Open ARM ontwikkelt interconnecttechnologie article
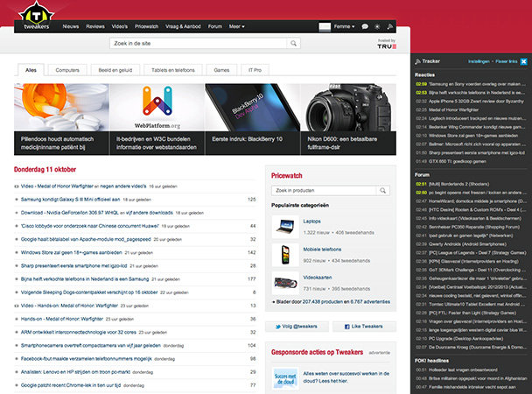The image size is (532, 394). click(79, 332)
